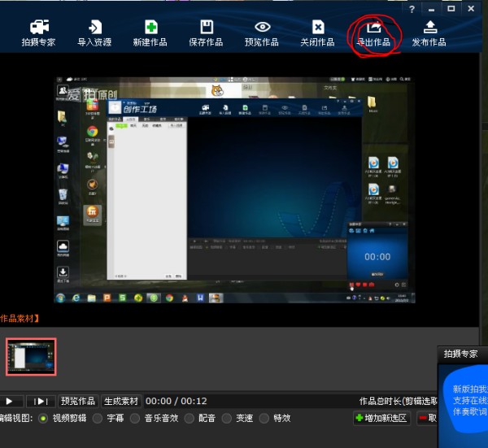Click 生成素材 button
This screenshot has width=488, height=448.
[x=120, y=401]
